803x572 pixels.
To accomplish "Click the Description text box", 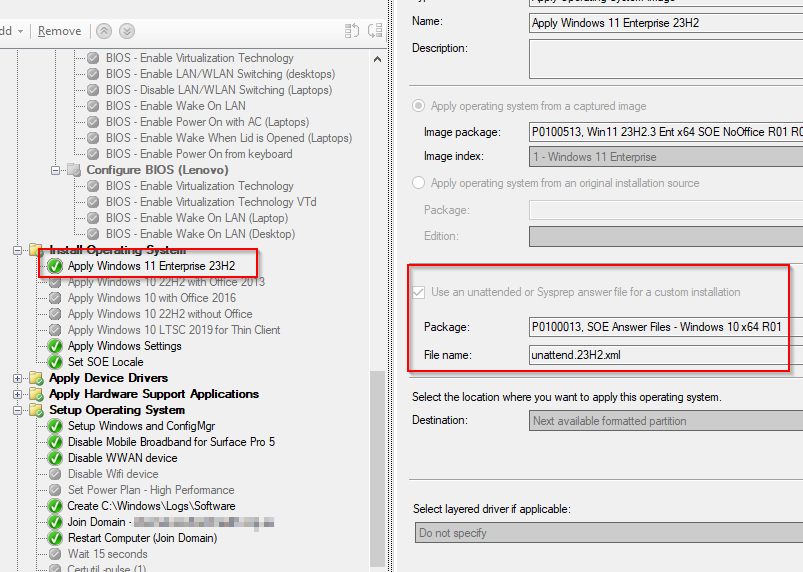I will [x=666, y=59].
